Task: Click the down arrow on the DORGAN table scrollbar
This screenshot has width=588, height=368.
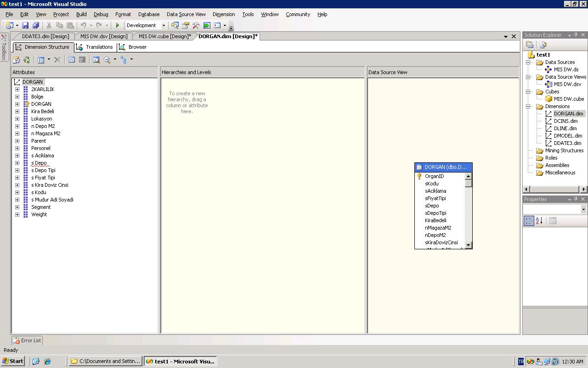Action: click(x=468, y=245)
